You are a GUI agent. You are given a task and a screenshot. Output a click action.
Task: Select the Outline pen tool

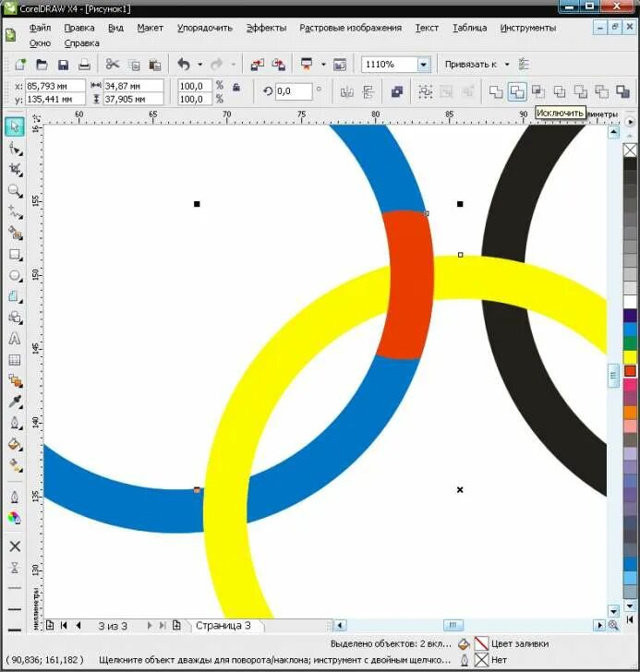click(x=15, y=423)
